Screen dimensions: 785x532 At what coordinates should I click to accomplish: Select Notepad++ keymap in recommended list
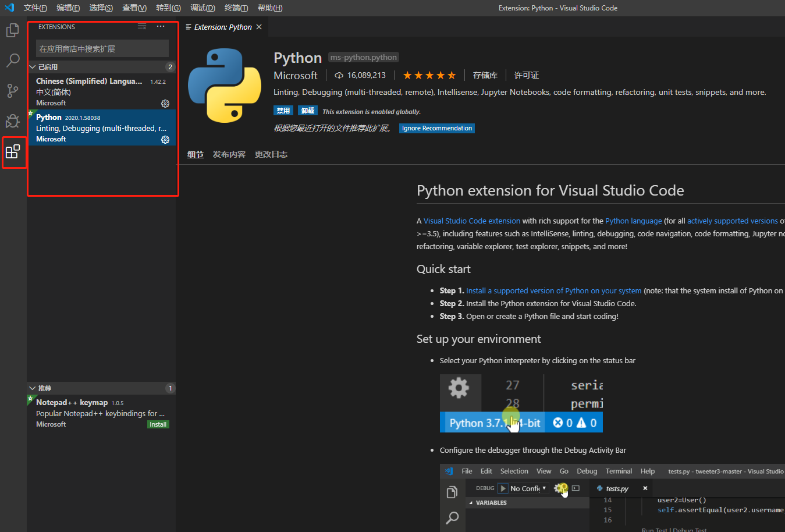coord(102,413)
